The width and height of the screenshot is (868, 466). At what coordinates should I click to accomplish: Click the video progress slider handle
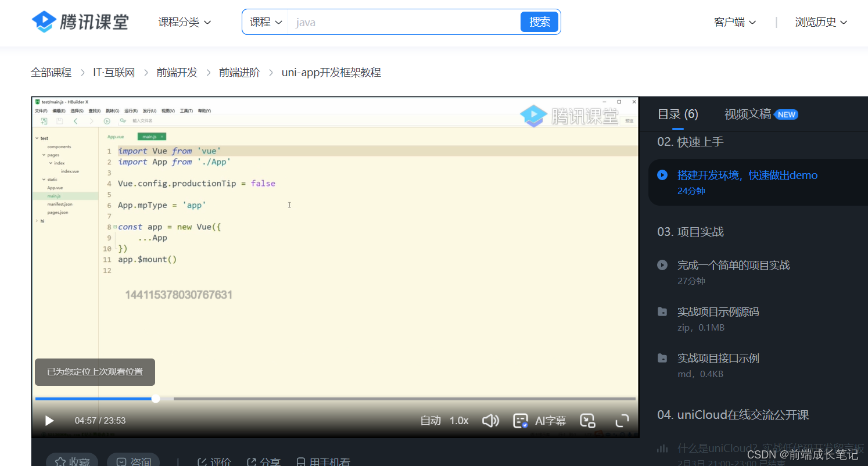pyautogui.click(x=156, y=399)
